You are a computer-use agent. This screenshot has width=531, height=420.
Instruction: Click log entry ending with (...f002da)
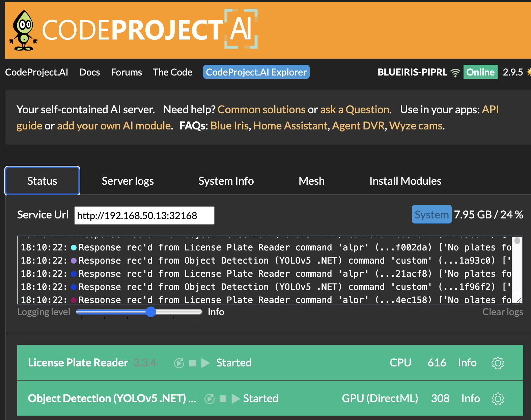click(x=266, y=247)
